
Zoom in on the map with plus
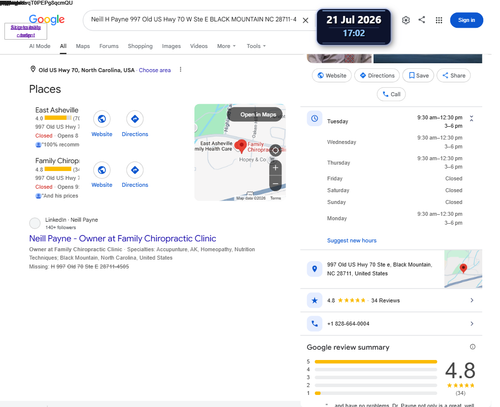click(275, 168)
